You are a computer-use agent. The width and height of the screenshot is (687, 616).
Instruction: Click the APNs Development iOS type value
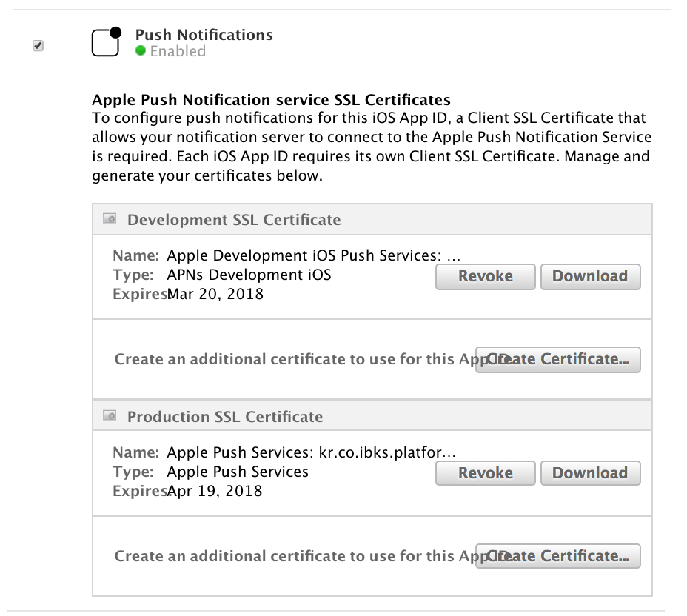tap(249, 275)
